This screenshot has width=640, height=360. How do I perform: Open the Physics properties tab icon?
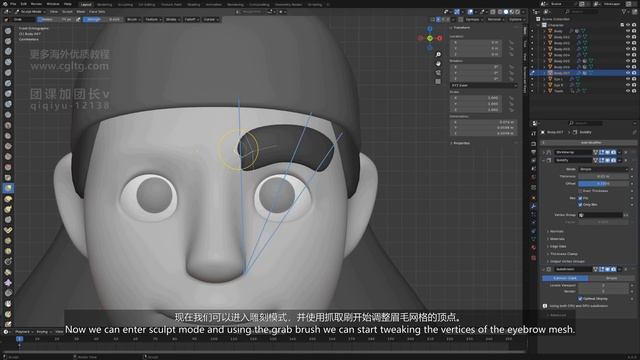pyautogui.click(x=533, y=222)
